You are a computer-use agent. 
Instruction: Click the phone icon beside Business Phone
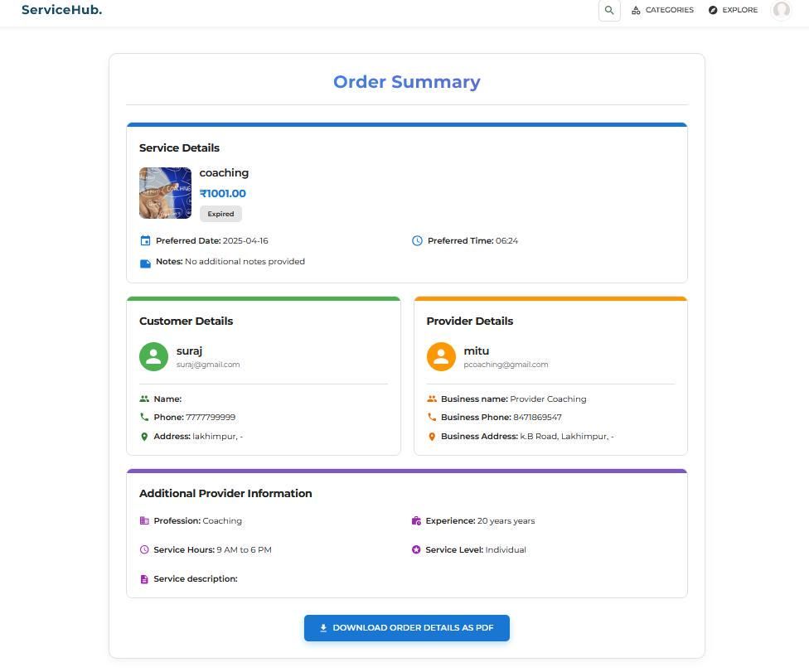[432, 417]
